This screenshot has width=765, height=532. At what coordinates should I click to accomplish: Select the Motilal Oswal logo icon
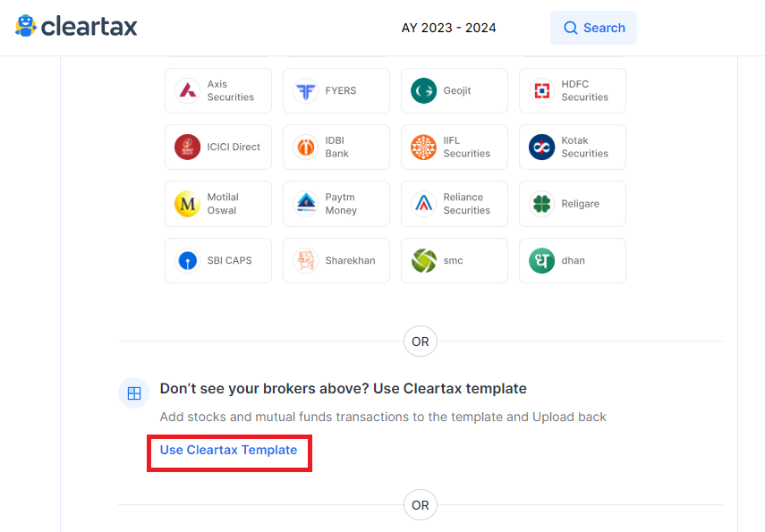[188, 204]
